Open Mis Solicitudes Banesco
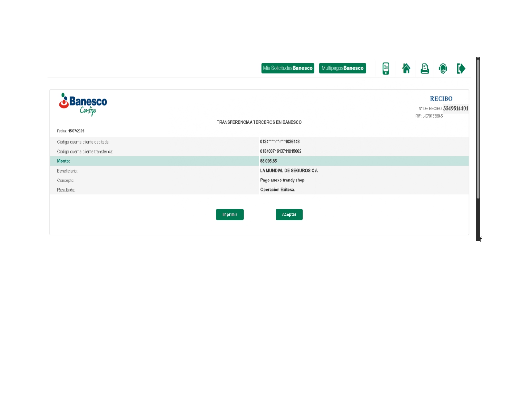Screen dimensions: 532x411 pos(288,68)
